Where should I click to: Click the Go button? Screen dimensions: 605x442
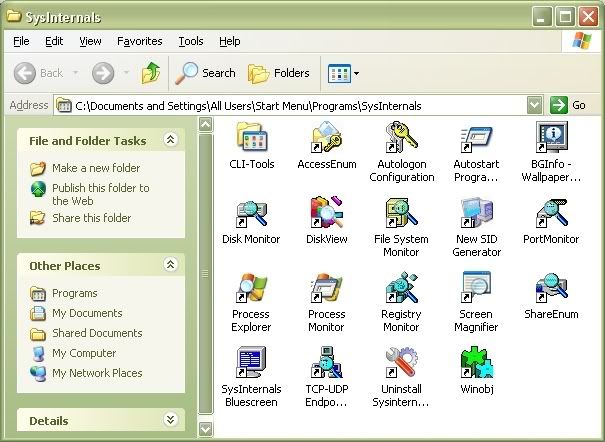(568, 105)
